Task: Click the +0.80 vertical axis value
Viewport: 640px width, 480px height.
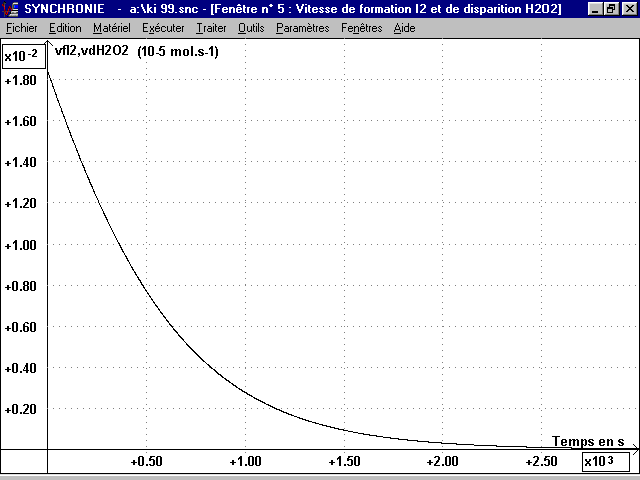Action: (x=20, y=286)
